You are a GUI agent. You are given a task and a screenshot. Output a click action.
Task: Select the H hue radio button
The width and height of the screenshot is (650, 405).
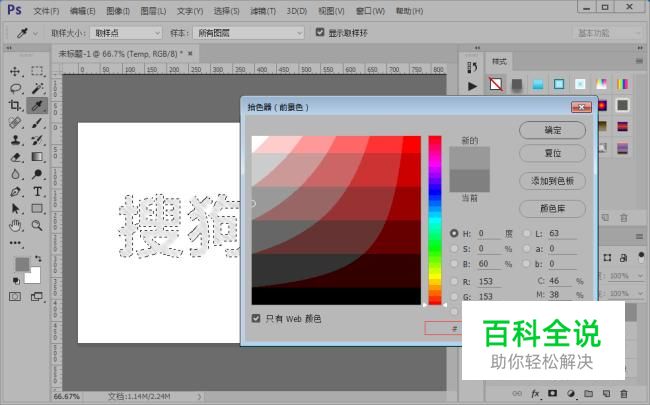pyautogui.click(x=454, y=233)
